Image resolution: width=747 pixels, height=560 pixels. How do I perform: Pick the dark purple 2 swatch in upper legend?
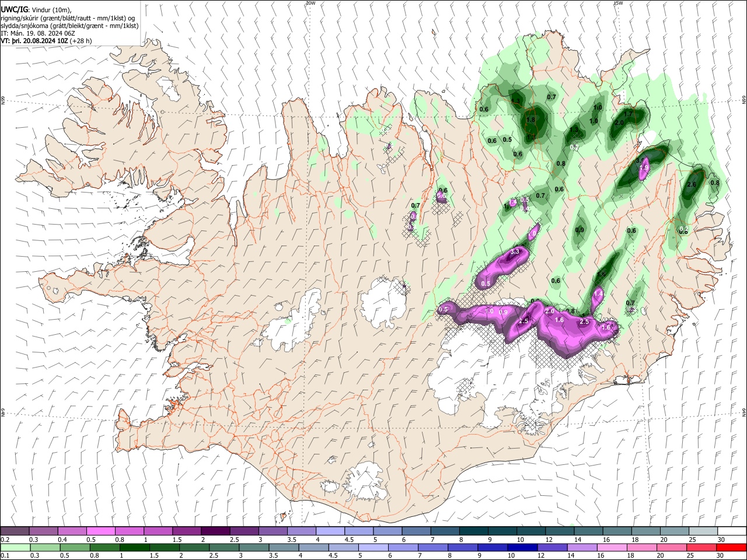(215, 531)
